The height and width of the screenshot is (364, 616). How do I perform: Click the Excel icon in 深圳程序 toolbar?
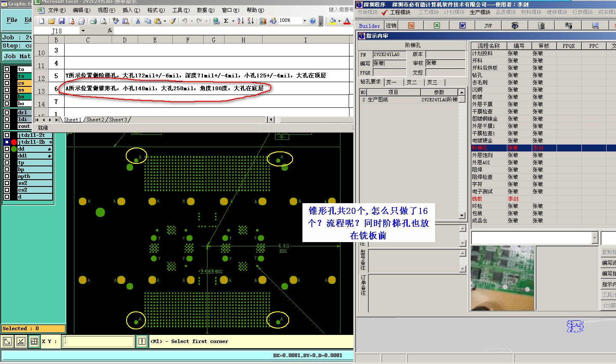click(x=437, y=26)
